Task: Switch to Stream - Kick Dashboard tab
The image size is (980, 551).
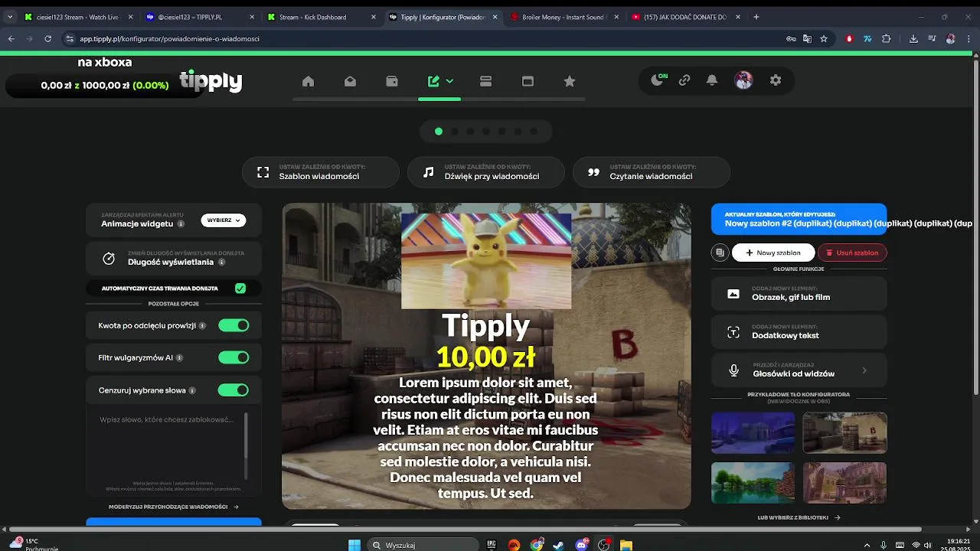Action: coord(322,17)
